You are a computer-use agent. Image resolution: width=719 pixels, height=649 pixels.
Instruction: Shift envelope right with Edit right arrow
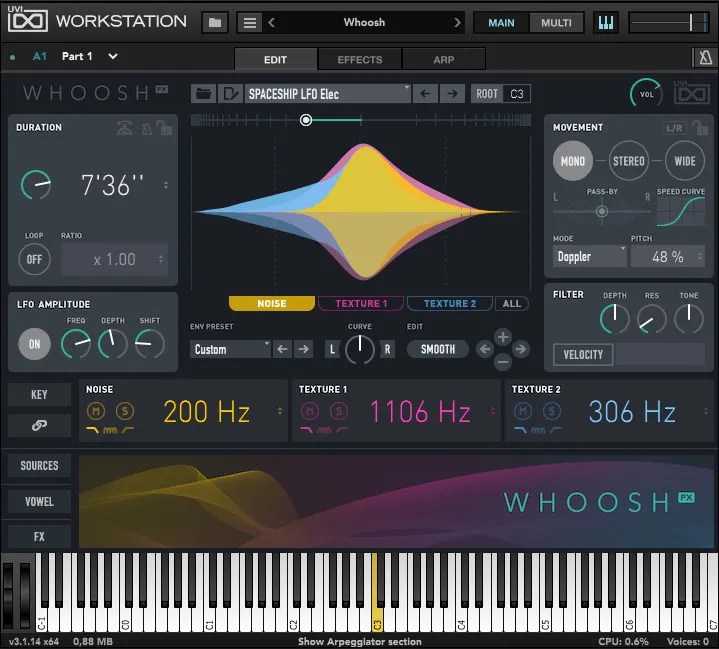tap(520, 349)
